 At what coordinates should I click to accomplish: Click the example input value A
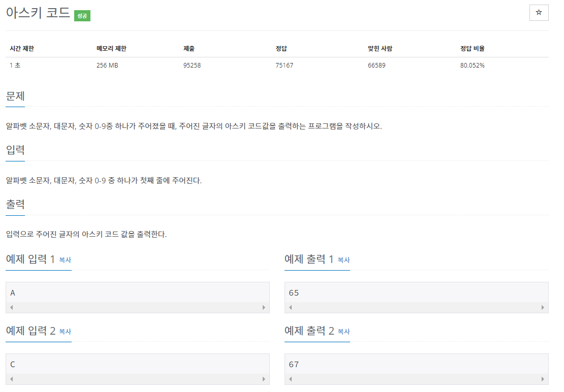pos(13,293)
